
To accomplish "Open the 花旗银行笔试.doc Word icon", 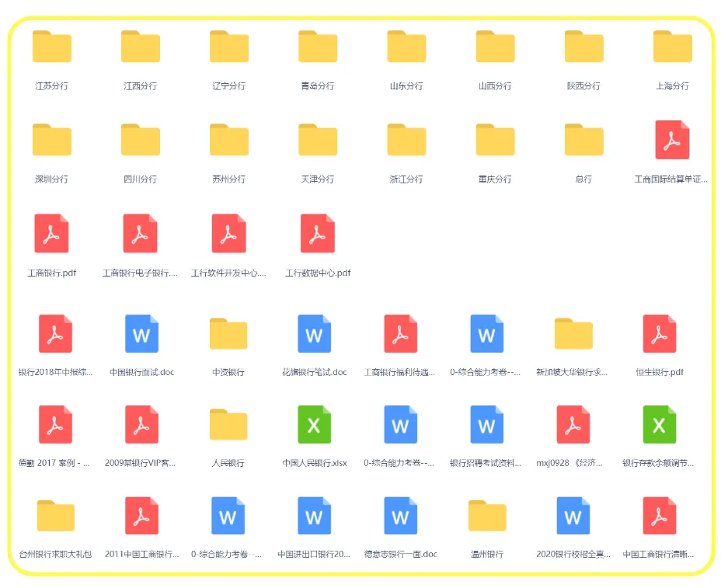I will pos(315,334).
